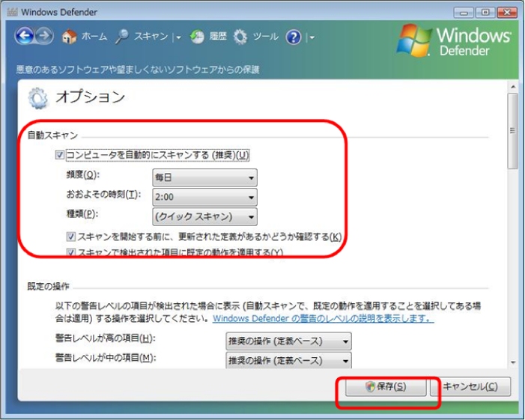The width and height of the screenshot is (525, 420).
Task: Expand the scan menu arrow beside スキャン
Action: tap(179, 37)
